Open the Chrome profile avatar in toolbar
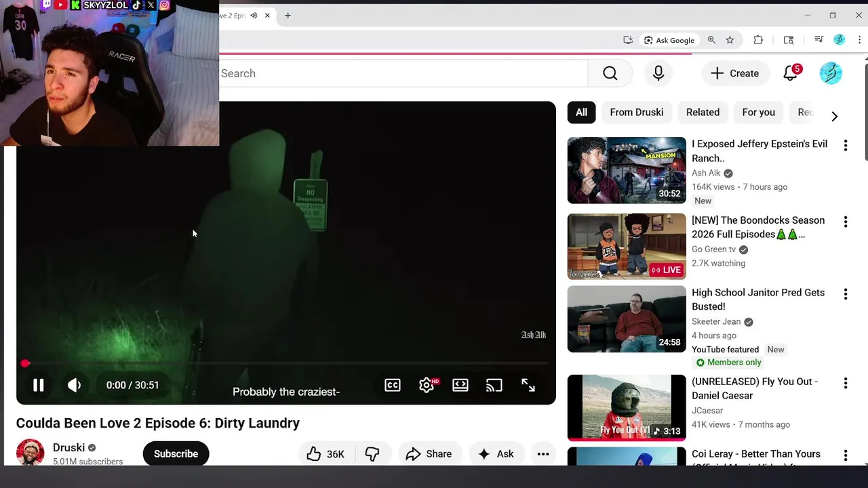 click(x=840, y=40)
